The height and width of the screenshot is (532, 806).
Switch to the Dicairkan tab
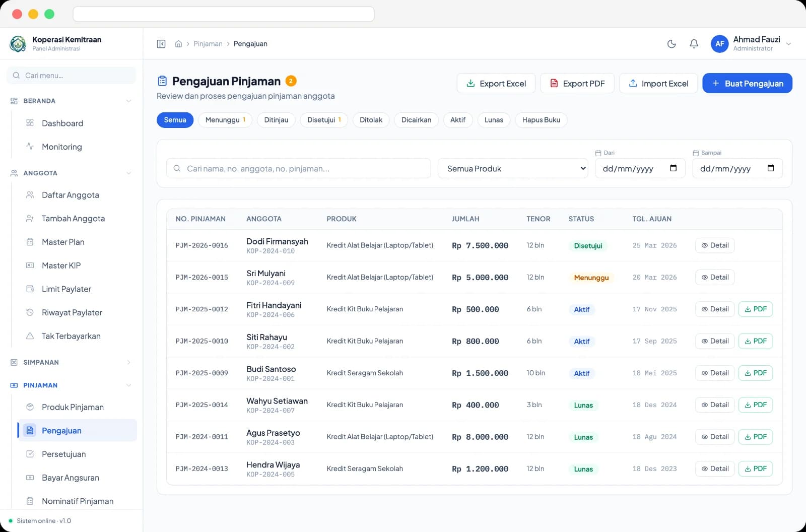point(416,120)
